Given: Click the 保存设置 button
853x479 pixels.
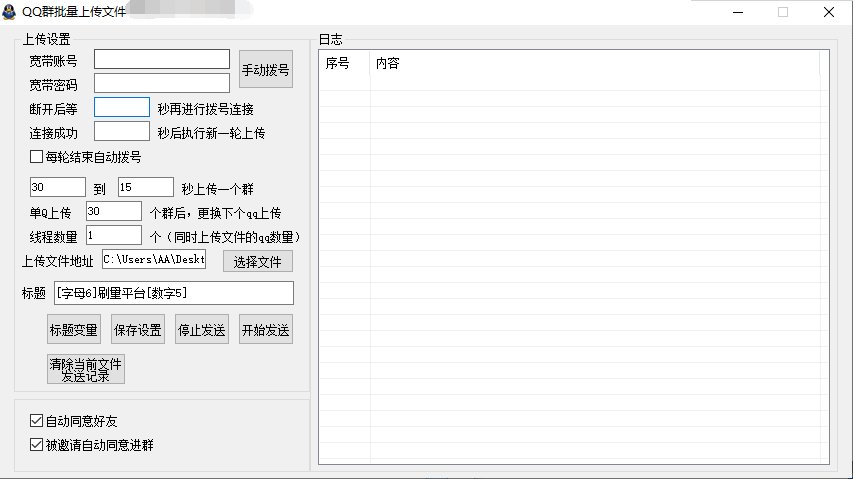Looking at the screenshot, I should click(x=138, y=329).
